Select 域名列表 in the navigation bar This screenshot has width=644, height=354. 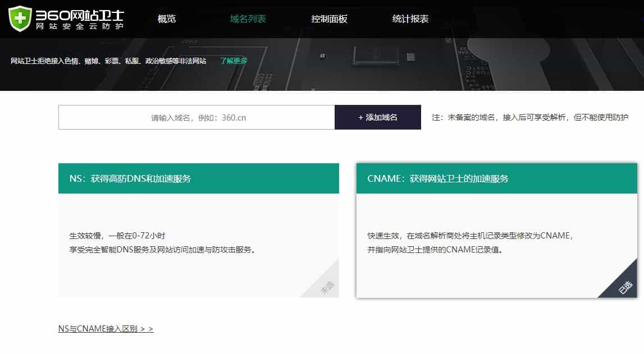[x=248, y=19]
